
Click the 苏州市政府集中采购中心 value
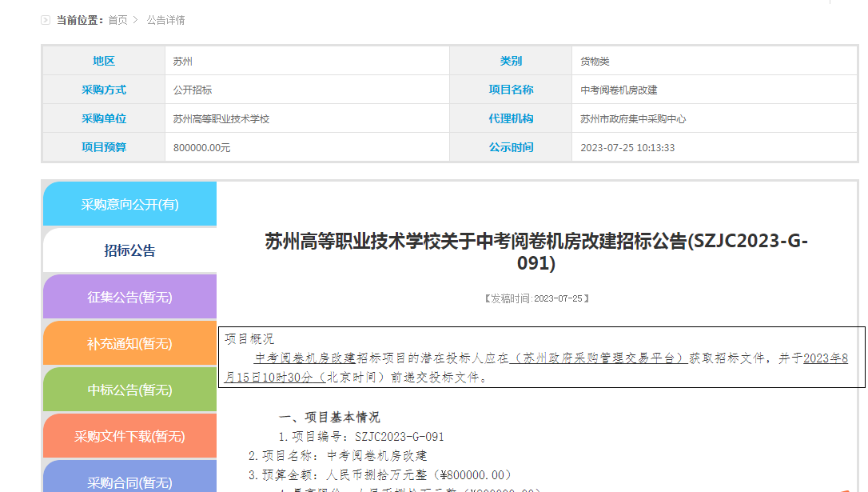point(633,118)
